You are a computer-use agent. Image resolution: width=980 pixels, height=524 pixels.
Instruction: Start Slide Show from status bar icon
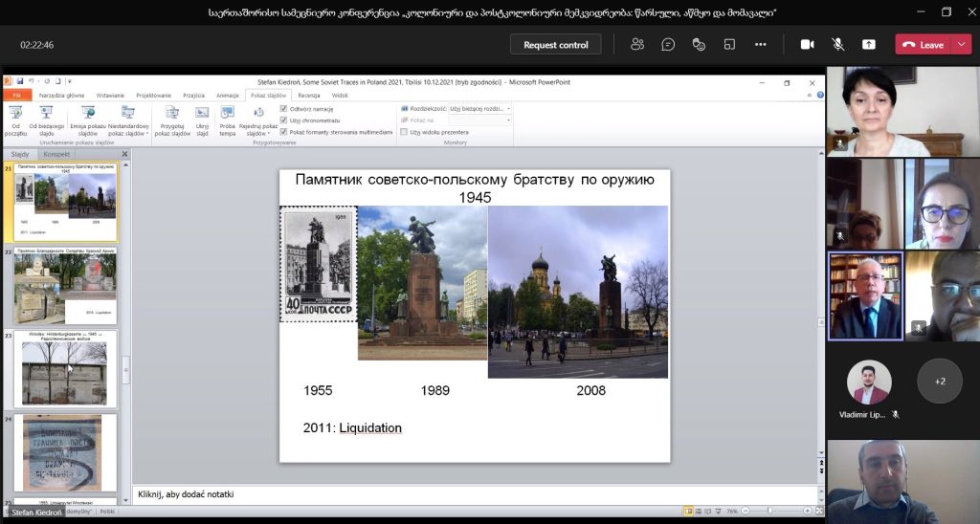tap(718, 511)
